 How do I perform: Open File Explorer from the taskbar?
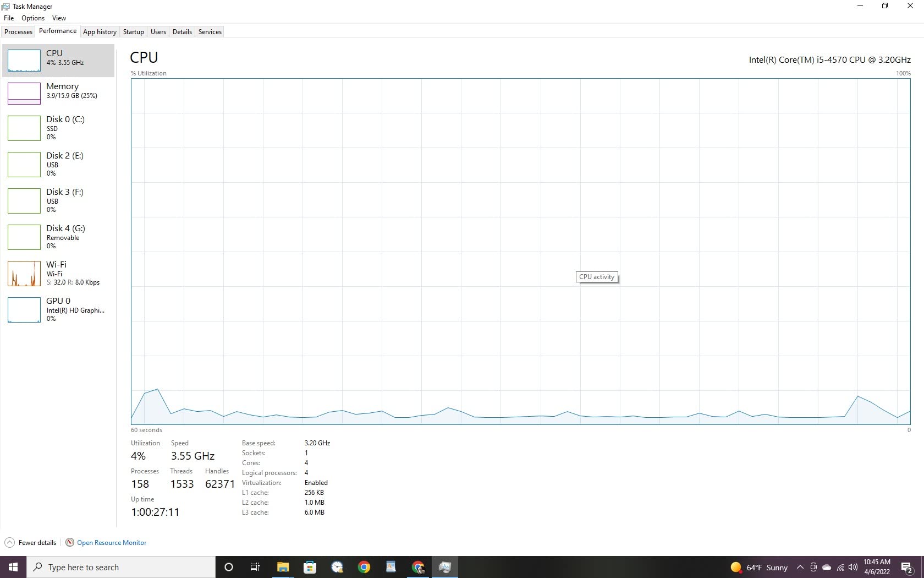(x=283, y=567)
